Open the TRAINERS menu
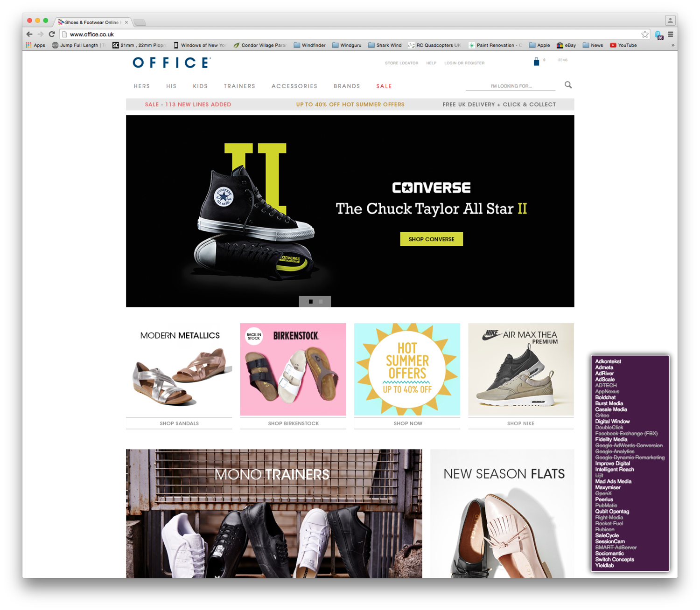Image resolution: width=700 pixels, height=610 pixels. pos(239,86)
